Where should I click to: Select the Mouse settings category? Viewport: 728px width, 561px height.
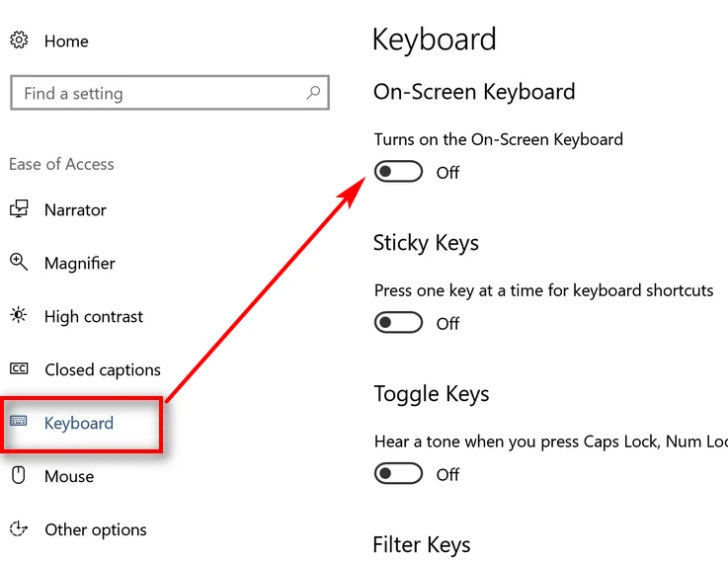pyautogui.click(x=69, y=476)
